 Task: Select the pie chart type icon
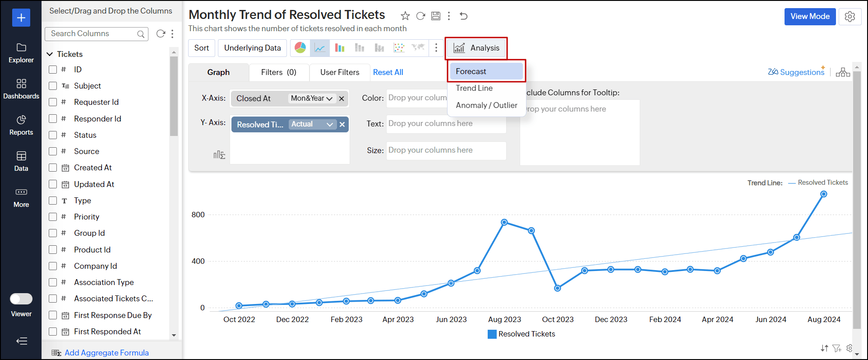click(x=300, y=48)
